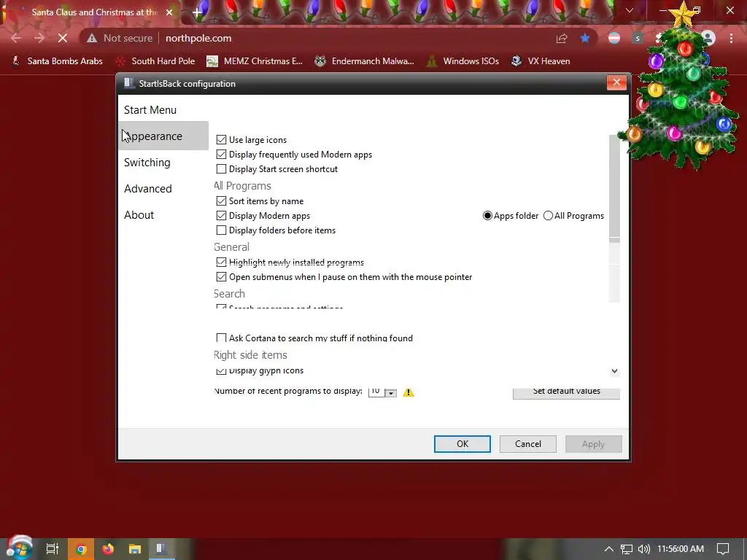The width and height of the screenshot is (747, 560).
Task: Open Endermanch Malwa... bookmark
Action: [365, 61]
